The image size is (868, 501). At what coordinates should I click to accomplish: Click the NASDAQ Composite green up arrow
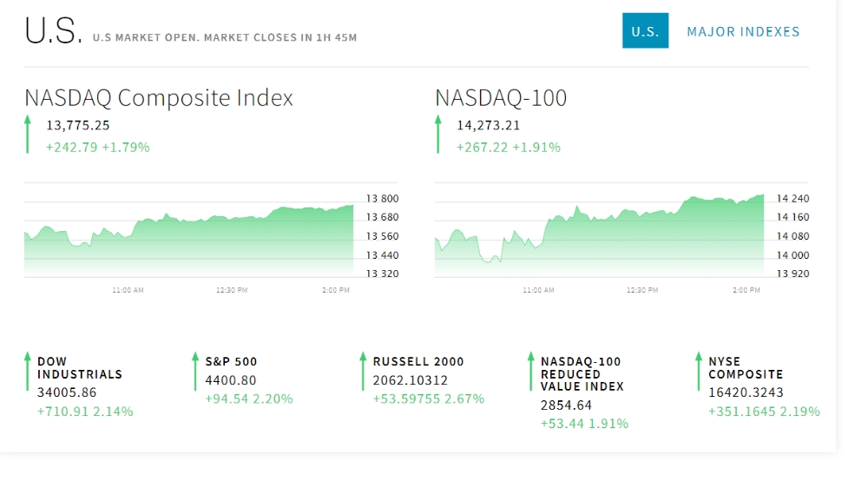(x=28, y=134)
